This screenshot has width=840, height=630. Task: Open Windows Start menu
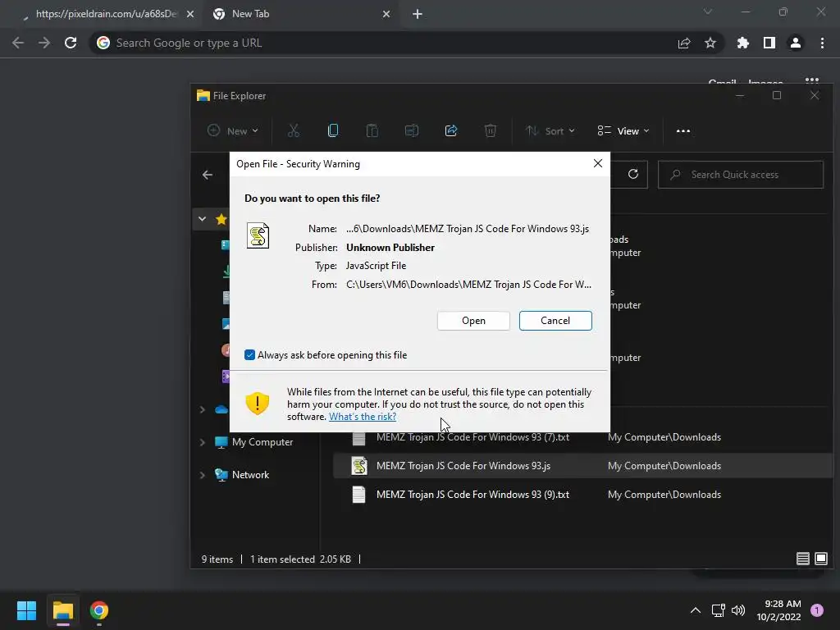[26, 610]
